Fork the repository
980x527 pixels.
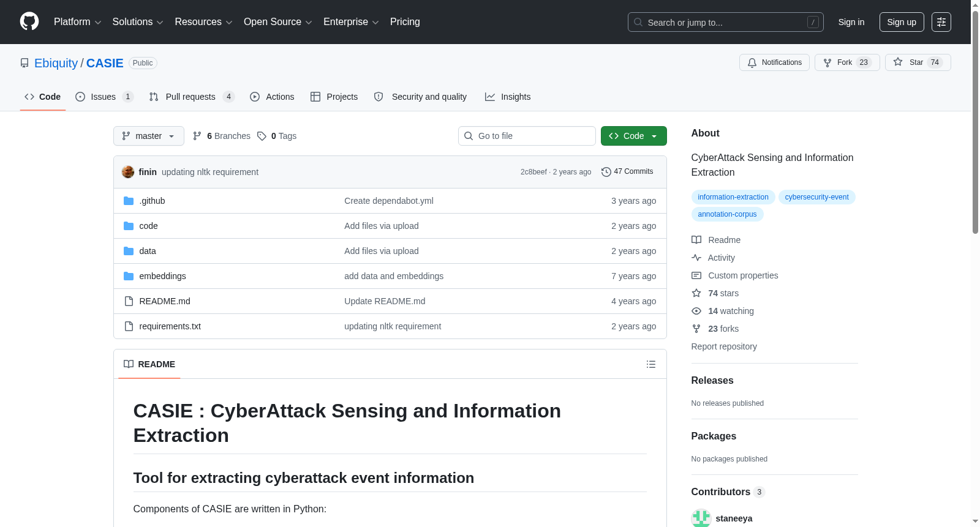847,62
